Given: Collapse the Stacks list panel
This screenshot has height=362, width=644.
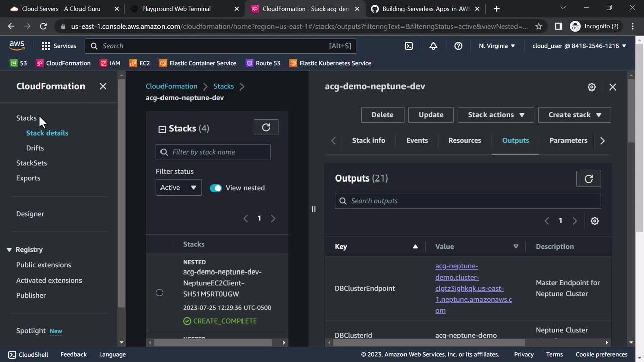Looking at the screenshot, I should 162,129.
